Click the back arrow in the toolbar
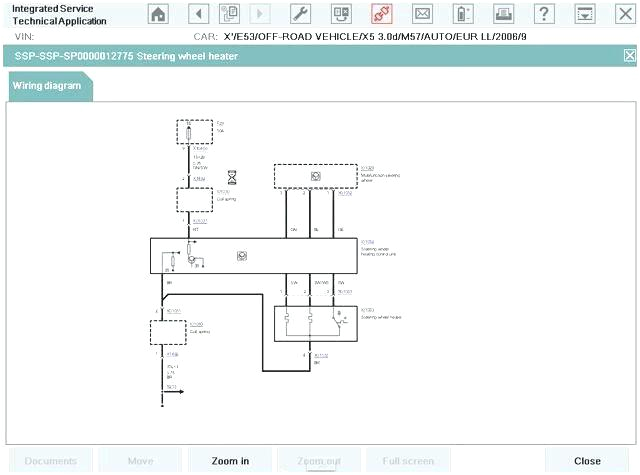 pyautogui.click(x=198, y=14)
